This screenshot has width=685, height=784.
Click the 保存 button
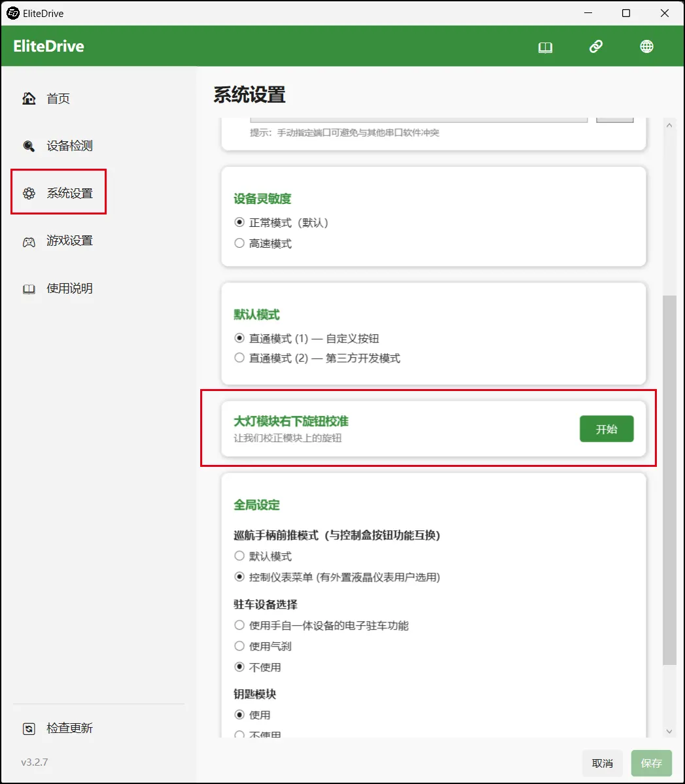coord(651,763)
